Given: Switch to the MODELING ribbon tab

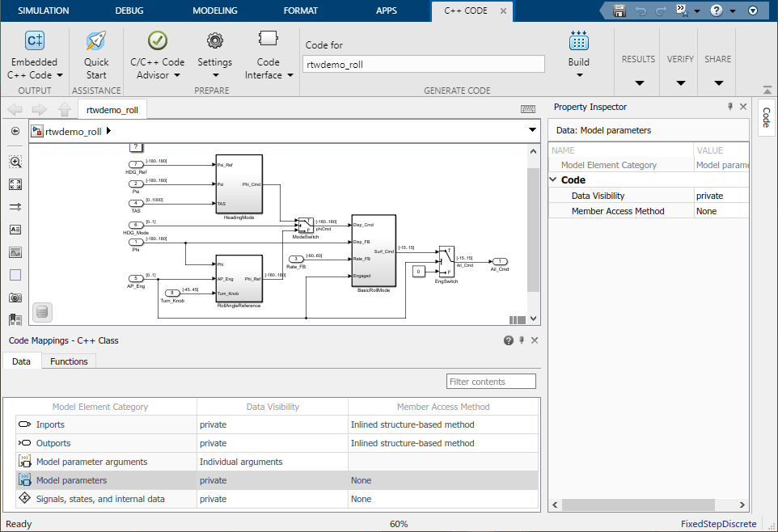Looking at the screenshot, I should coord(215,11).
